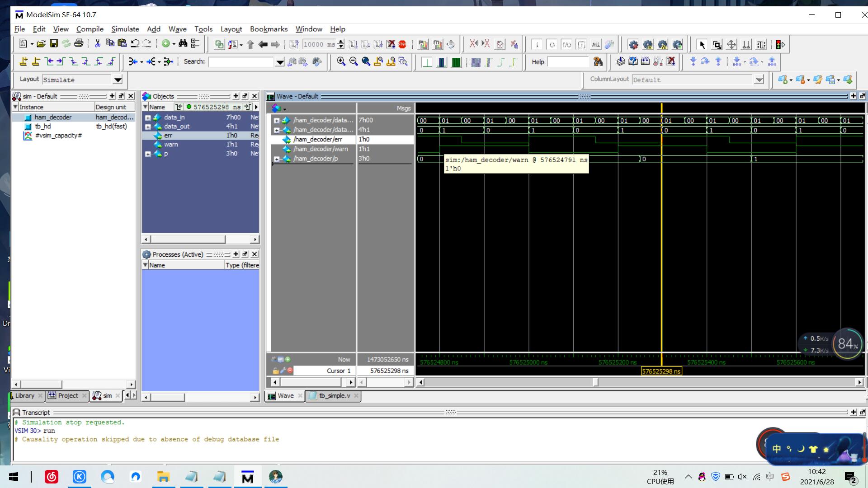Click the Save icon in toolbar
This screenshot has height=488, width=868.
coord(54,44)
